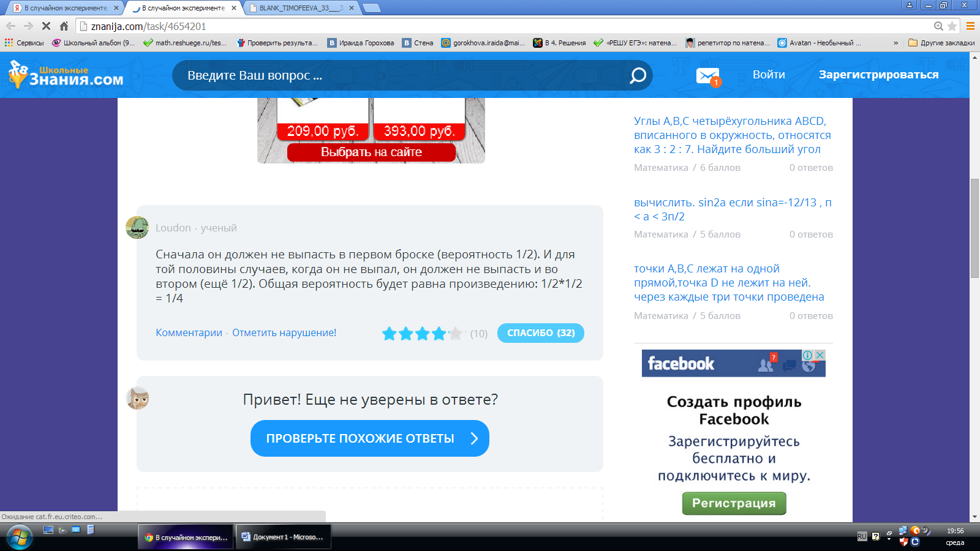The height and width of the screenshot is (551, 980).
Task: Click the RU language indicator in tray
Action: pyautogui.click(x=862, y=536)
